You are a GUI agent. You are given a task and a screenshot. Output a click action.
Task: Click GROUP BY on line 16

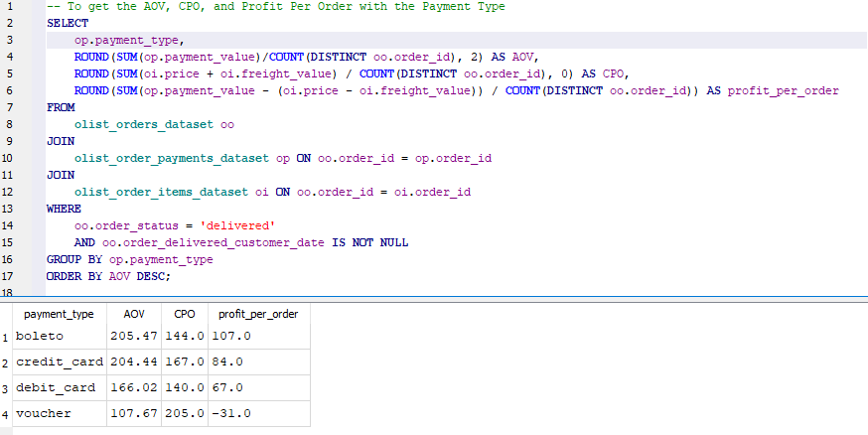[x=74, y=259]
